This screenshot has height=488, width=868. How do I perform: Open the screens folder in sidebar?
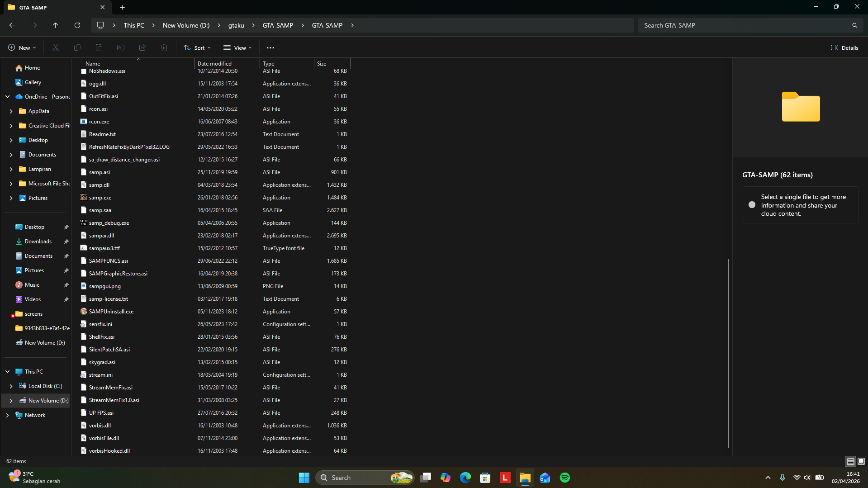coord(33,314)
